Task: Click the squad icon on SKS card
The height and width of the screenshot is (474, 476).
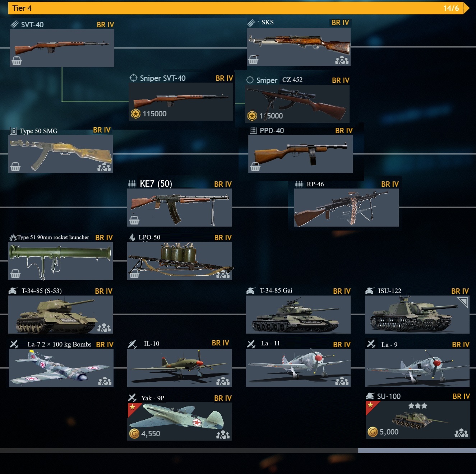Action: coord(342,60)
